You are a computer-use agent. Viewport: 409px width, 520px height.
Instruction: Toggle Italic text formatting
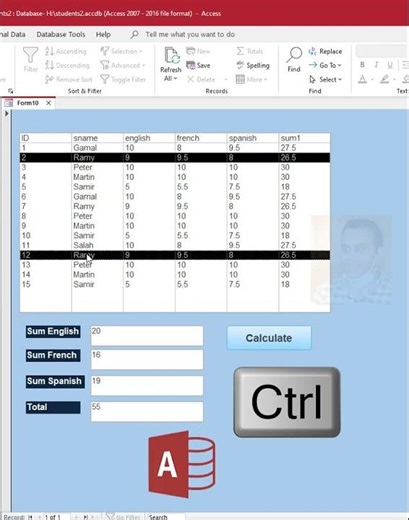point(376,65)
